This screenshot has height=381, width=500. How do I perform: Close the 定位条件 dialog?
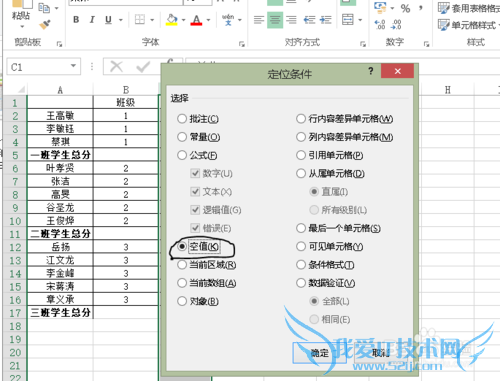397,71
